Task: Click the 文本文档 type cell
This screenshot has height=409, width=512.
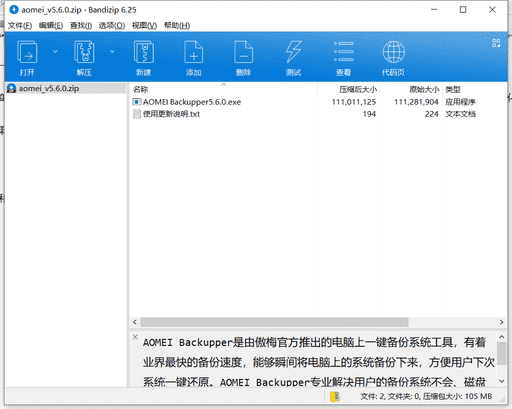Action: pyautogui.click(x=460, y=114)
